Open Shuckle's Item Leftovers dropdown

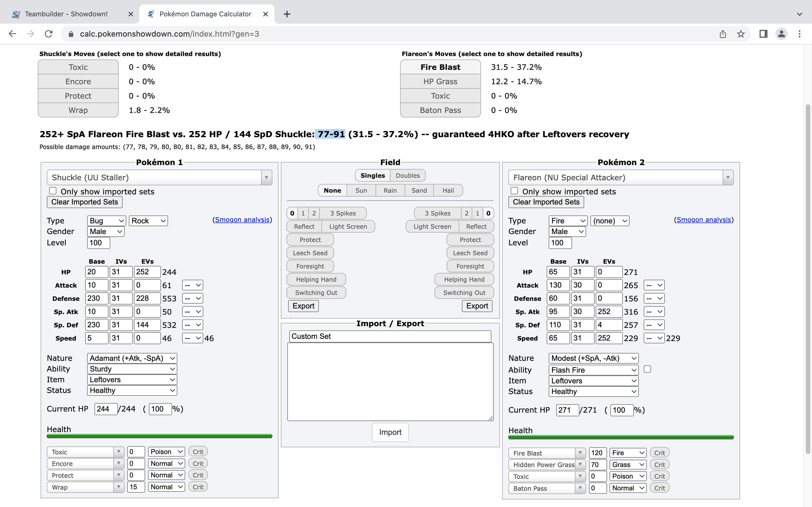(x=132, y=380)
